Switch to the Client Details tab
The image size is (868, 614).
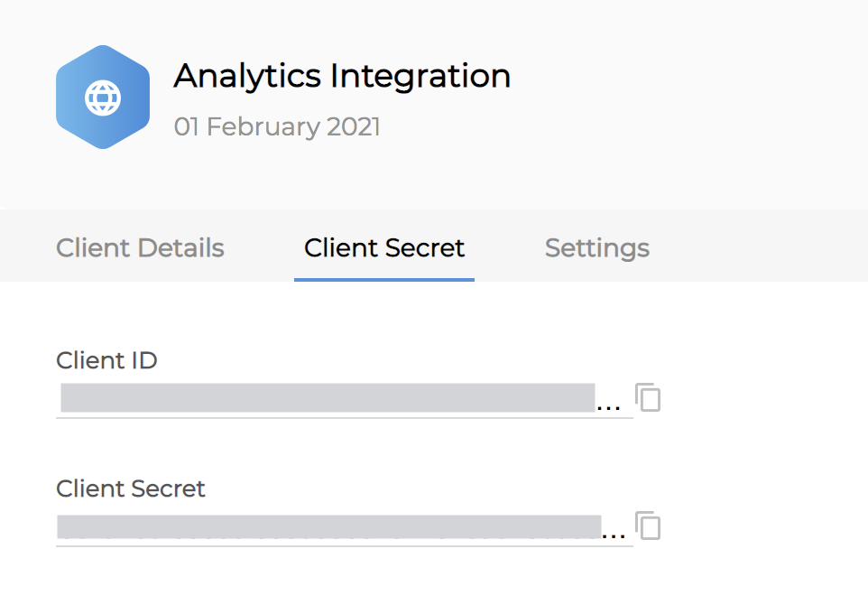point(140,247)
